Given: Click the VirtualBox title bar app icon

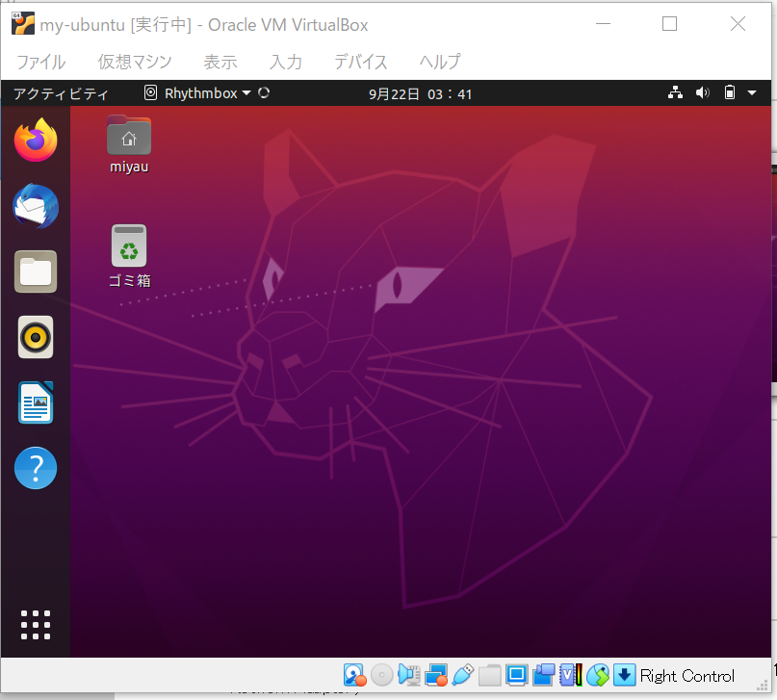Looking at the screenshot, I should click(23, 24).
